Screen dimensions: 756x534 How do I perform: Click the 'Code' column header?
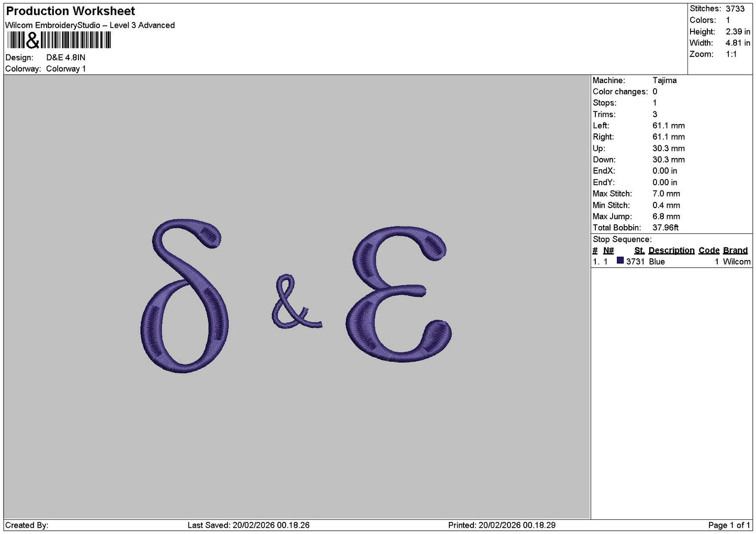click(709, 251)
